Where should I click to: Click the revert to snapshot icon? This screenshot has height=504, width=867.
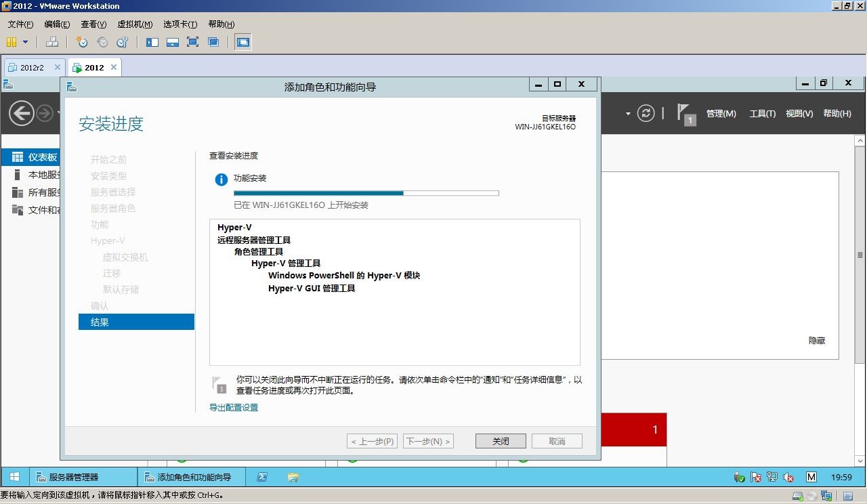102,42
